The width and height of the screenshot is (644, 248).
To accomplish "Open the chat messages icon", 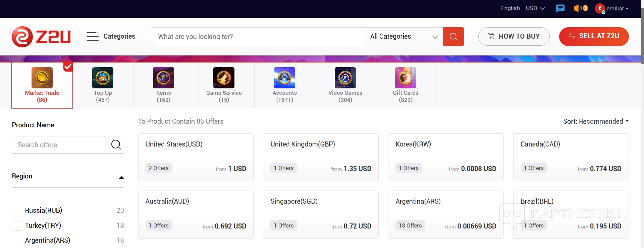I will [x=560, y=8].
